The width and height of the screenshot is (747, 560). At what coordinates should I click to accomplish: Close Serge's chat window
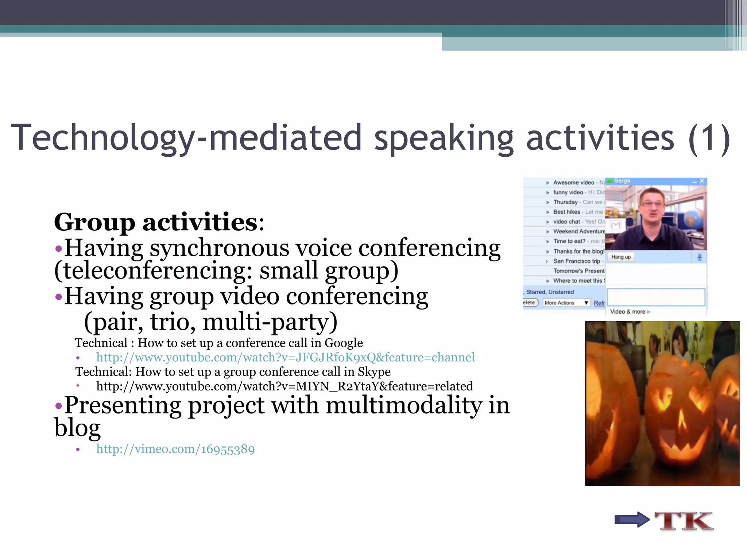[x=702, y=181]
